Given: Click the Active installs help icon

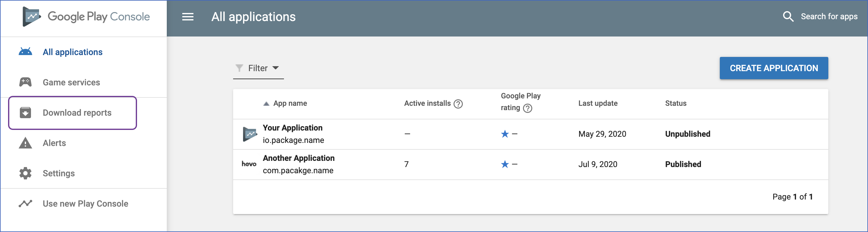Looking at the screenshot, I should coord(458,104).
